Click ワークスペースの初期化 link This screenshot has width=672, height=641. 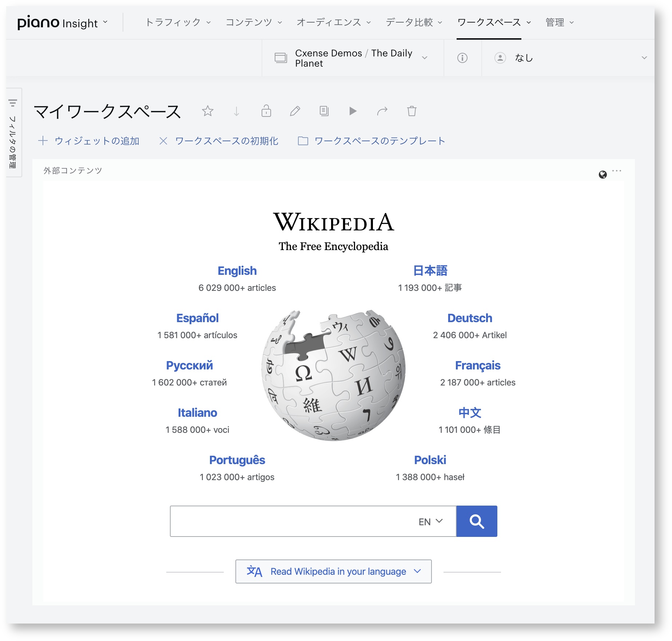point(227,141)
